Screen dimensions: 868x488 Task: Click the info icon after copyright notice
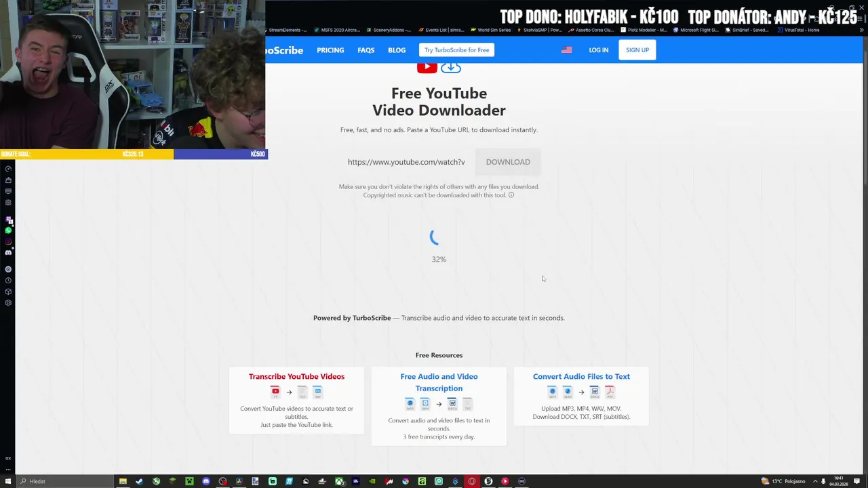pyautogui.click(x=511, y=195)
